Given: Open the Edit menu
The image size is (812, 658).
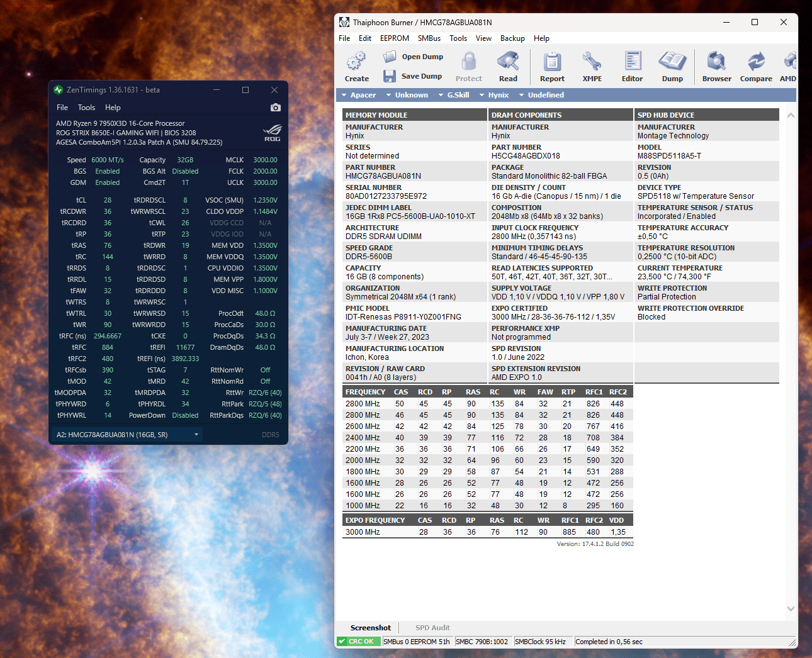Looking at the screenshot, I should (365, 38).
